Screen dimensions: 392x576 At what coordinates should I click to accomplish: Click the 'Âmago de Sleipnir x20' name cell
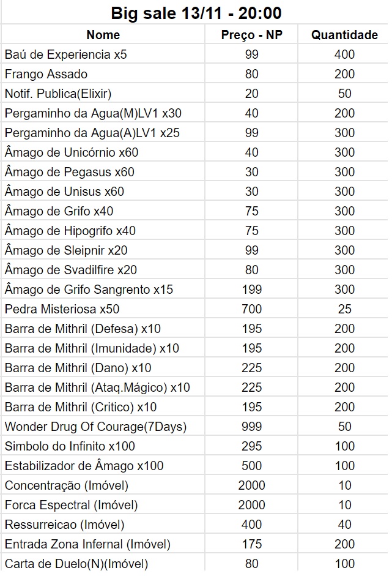66,250
